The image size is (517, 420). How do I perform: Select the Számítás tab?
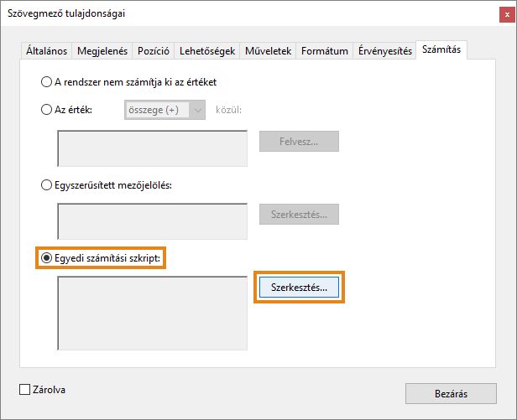coord(441,49)
